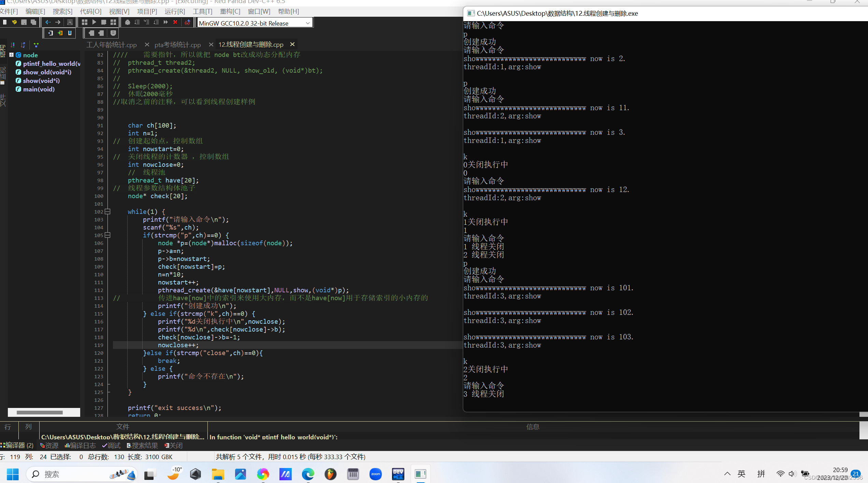Open an existing file with the folder icon
Screen dimensions: 868x483
coord(14,23)
